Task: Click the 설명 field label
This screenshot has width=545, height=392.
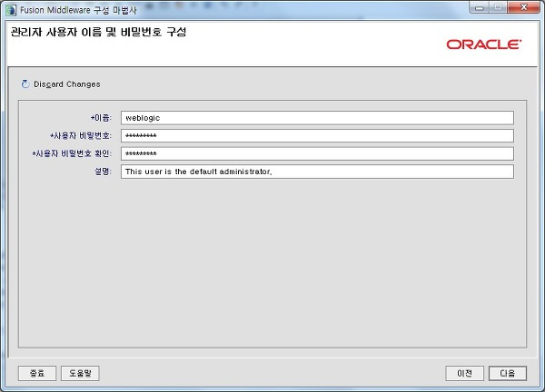Action: pyautogui.click(x=103, y=171)
